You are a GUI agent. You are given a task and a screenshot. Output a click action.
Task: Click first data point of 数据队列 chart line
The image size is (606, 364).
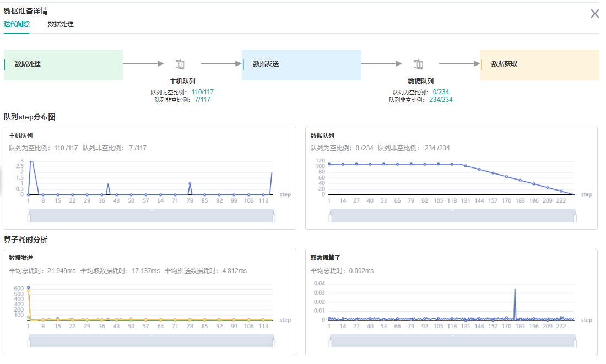click(329, 164)
